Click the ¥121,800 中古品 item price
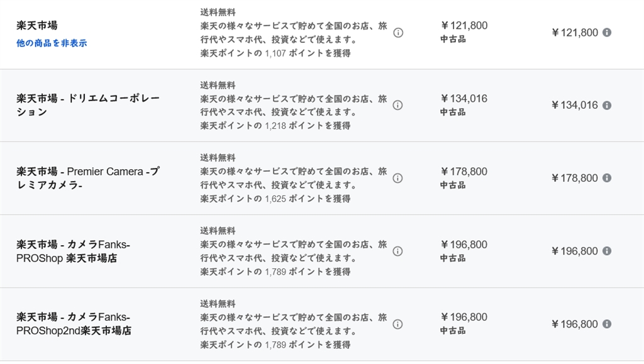644x364 pixels. [464, 32]
